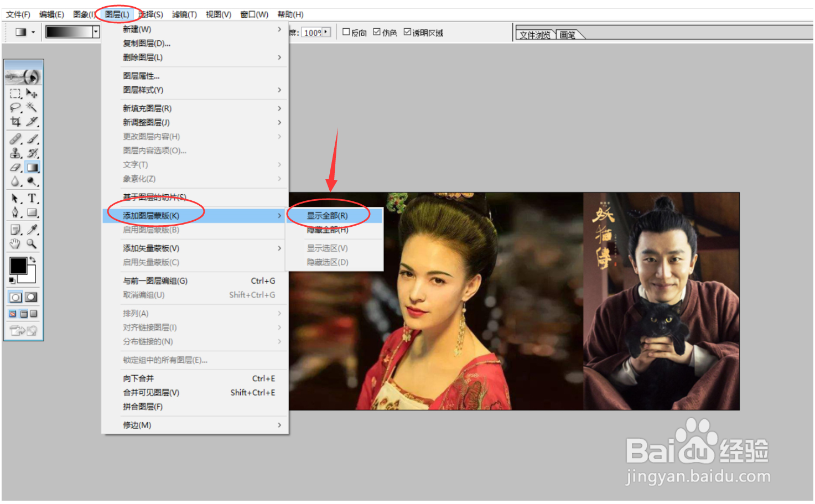Viewport: 815px width, 504px height.
Task: Switch to full screen mode
Action: [x=34, y=314]
